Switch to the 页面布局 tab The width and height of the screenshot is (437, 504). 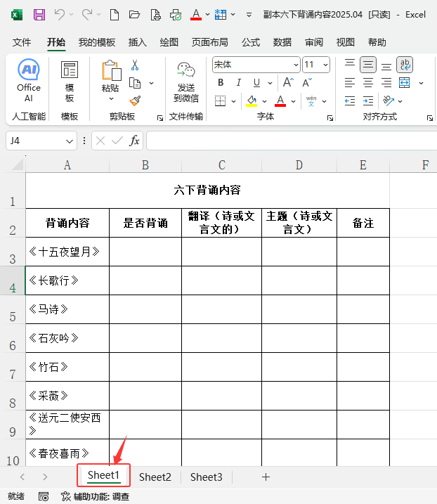pyautogui.click(x=210, y=42)
